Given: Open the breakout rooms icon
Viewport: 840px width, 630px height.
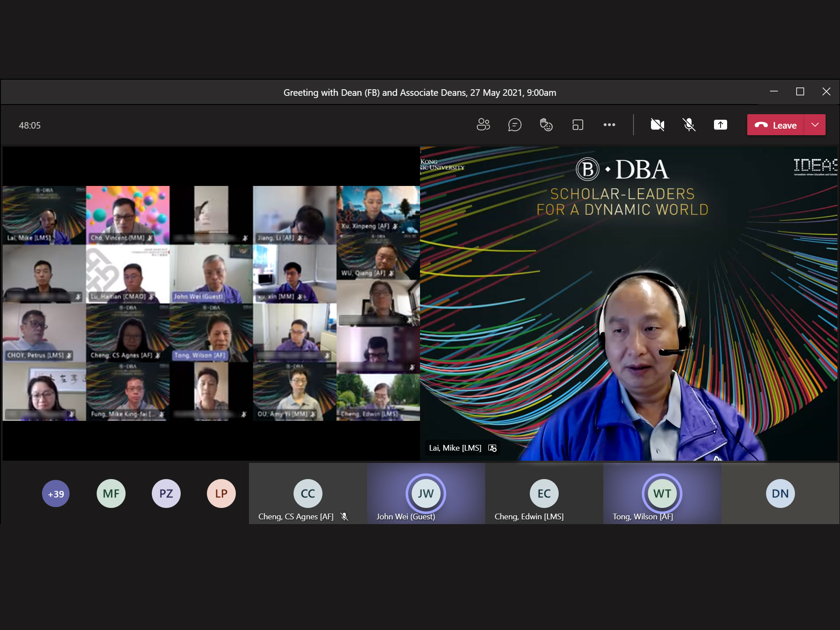Looking at the screenshot, I should (577, 125).
